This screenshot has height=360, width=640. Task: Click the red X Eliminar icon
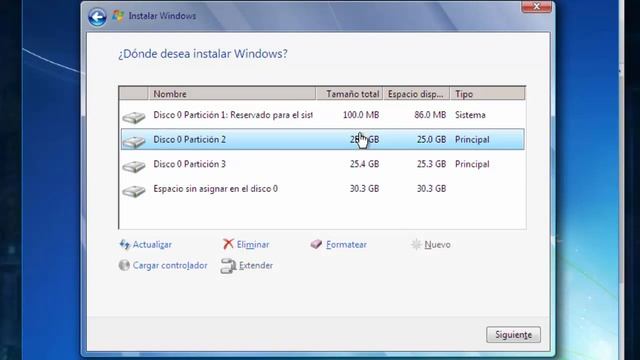point(228,244)
